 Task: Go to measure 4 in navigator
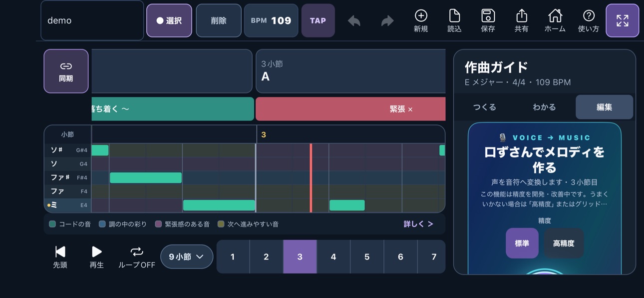pos(333,256)
